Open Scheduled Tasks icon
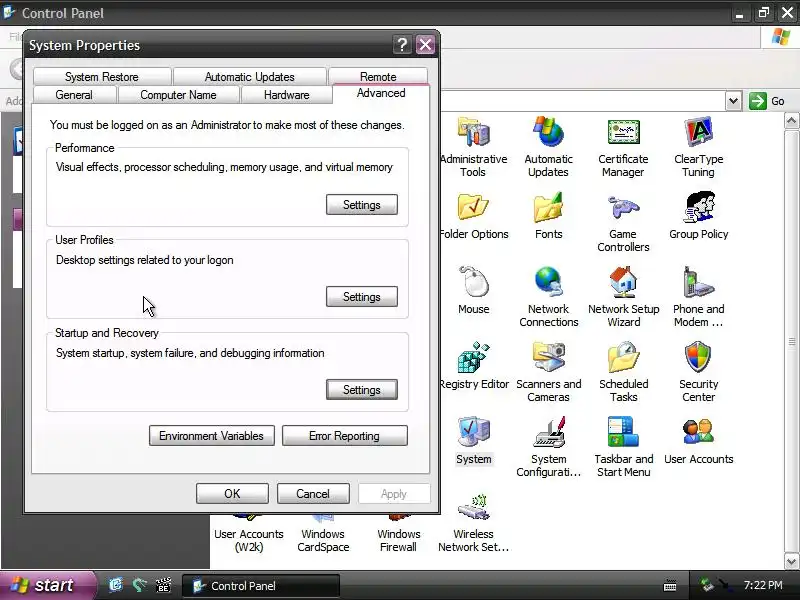The image size is (800, 600). (623, 357)
